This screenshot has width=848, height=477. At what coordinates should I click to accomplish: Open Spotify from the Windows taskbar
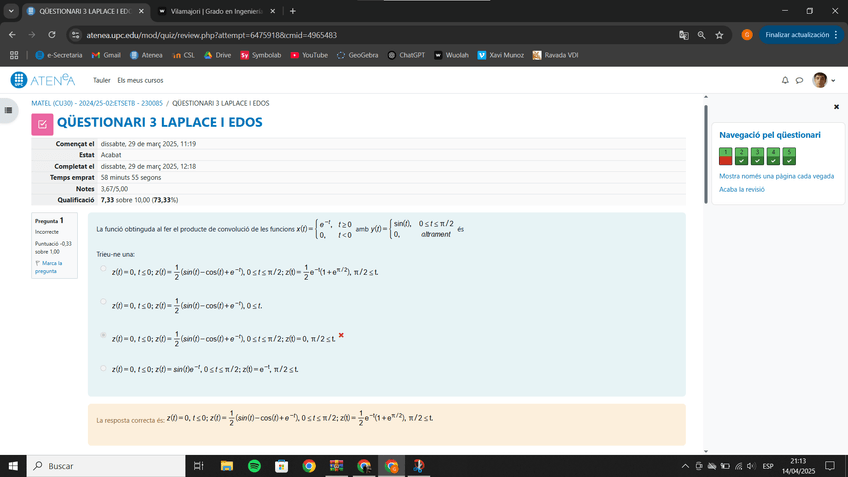(x=254, y=466)
